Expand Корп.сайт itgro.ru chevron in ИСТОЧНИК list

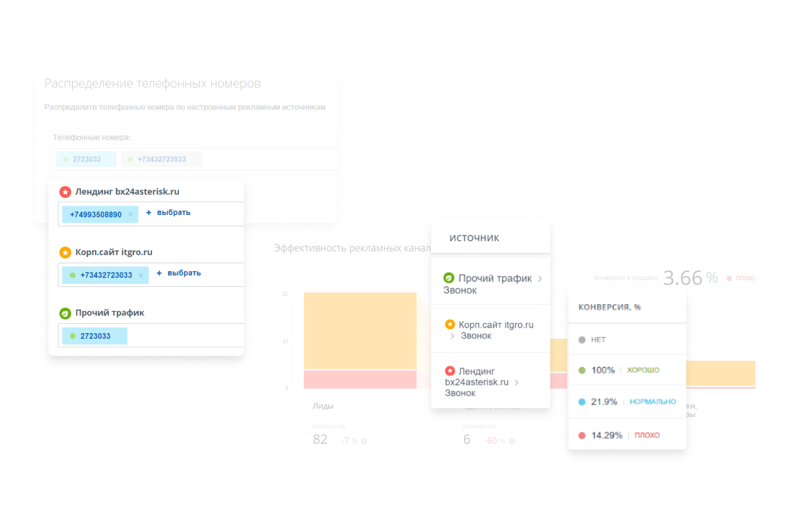[453, 336]
